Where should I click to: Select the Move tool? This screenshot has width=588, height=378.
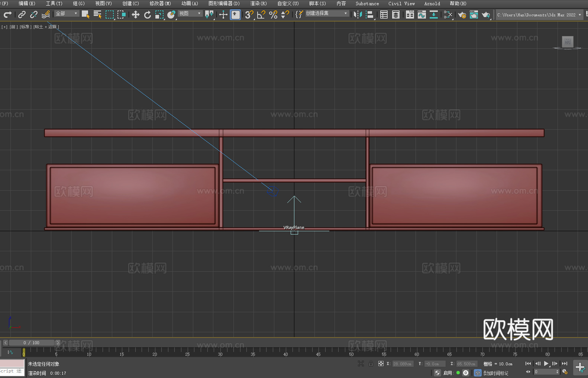pos(136,14)
